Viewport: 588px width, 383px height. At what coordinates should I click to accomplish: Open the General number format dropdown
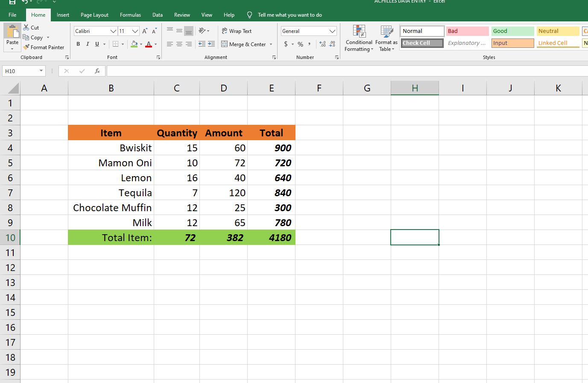(332, 31)
